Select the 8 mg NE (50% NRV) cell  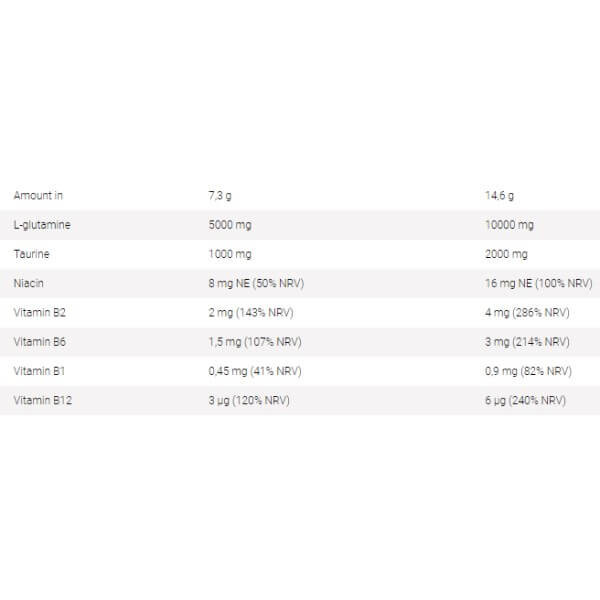tap(255, 283)
